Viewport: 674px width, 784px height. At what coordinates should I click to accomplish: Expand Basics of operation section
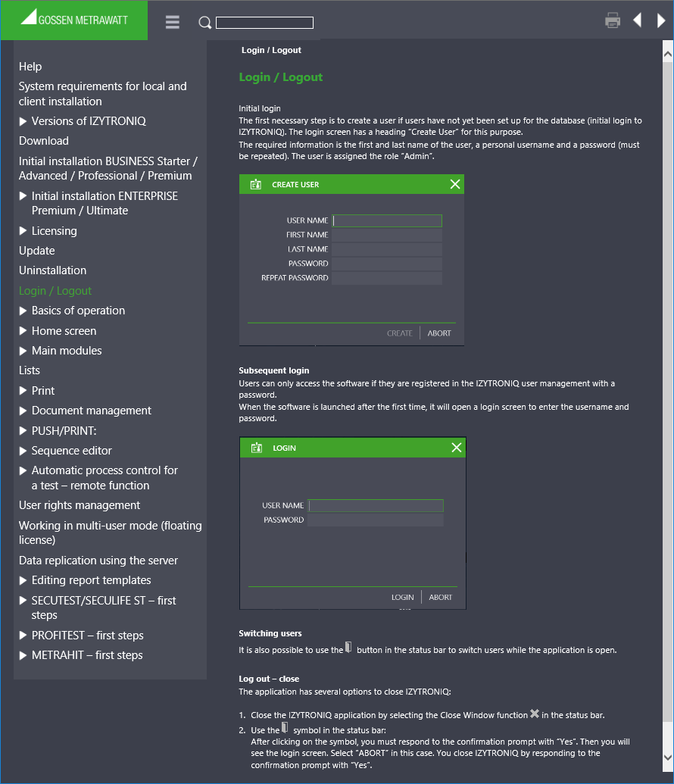tap(23, 311)
